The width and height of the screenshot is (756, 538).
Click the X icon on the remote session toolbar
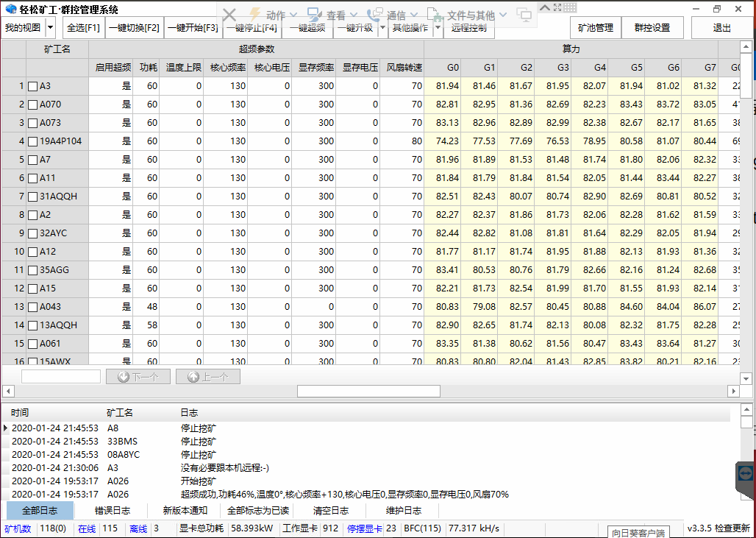(229, 15)
